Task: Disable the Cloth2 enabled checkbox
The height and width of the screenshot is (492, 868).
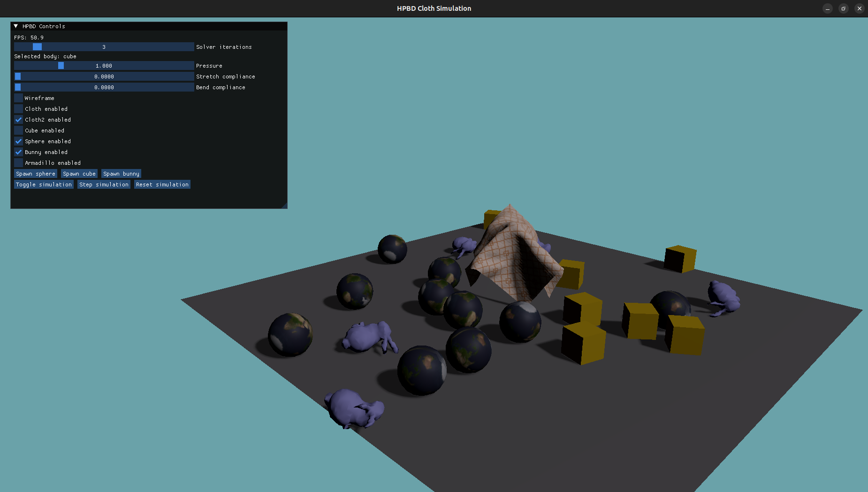Action: pos(18,119)
